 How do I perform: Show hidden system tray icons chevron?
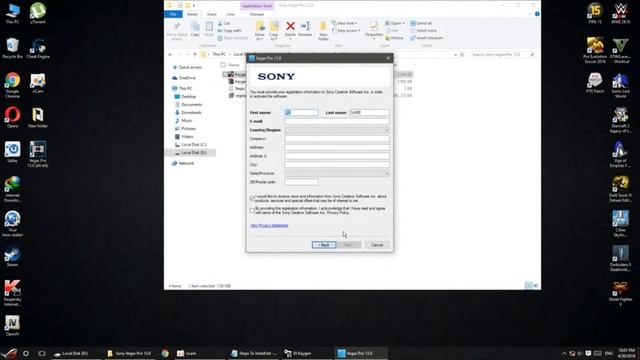tap(564, 353)
